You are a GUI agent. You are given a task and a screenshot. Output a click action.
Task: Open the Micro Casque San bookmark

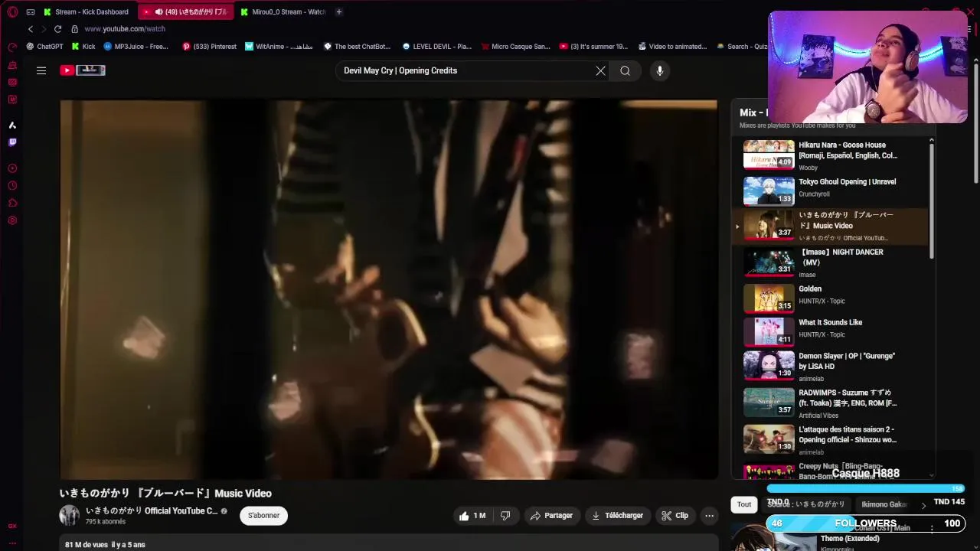[515, 46]
